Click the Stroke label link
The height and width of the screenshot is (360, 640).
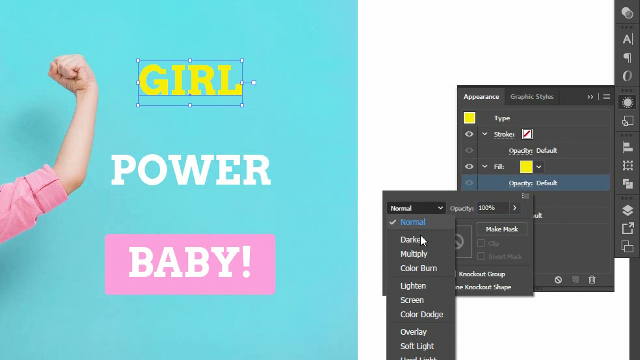504,134
